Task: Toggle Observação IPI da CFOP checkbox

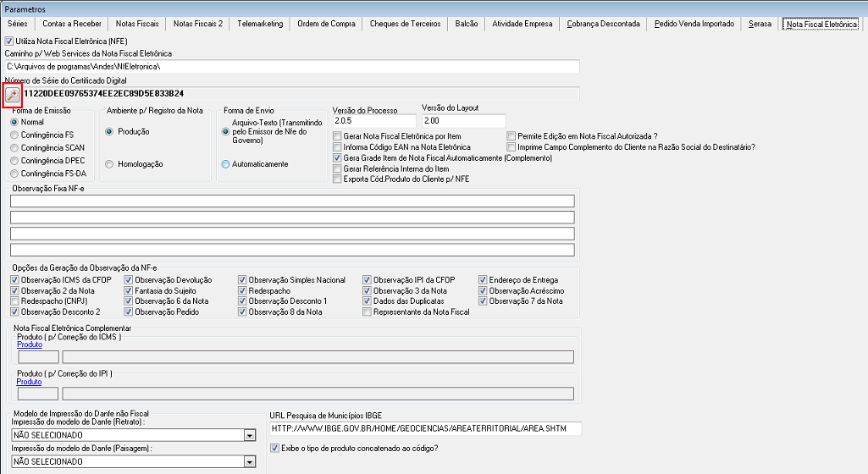Action: click(x=367, y=280)
